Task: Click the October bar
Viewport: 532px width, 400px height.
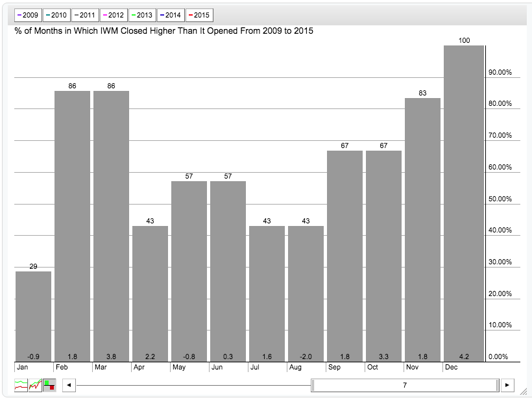Action: coord(383,256)
